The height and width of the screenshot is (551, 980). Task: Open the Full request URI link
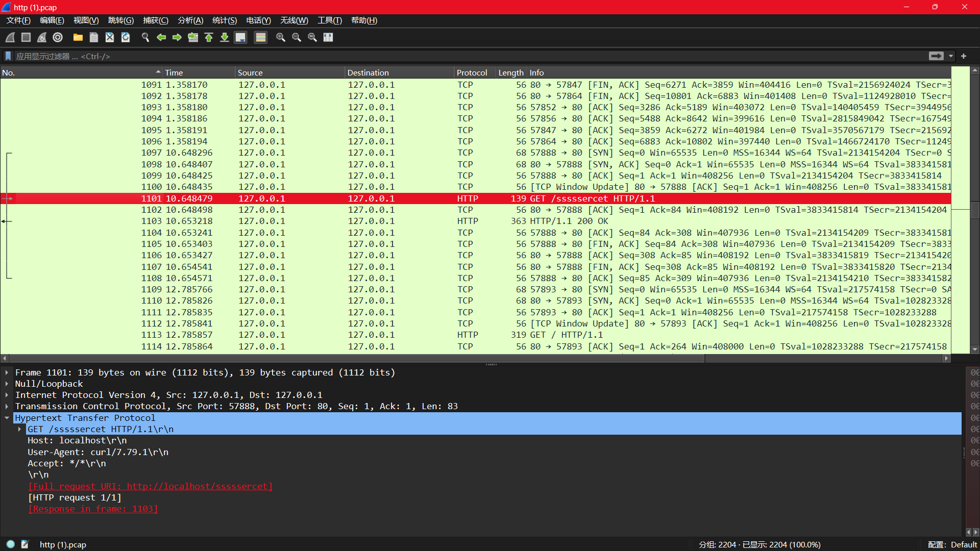tap(151, 486)
